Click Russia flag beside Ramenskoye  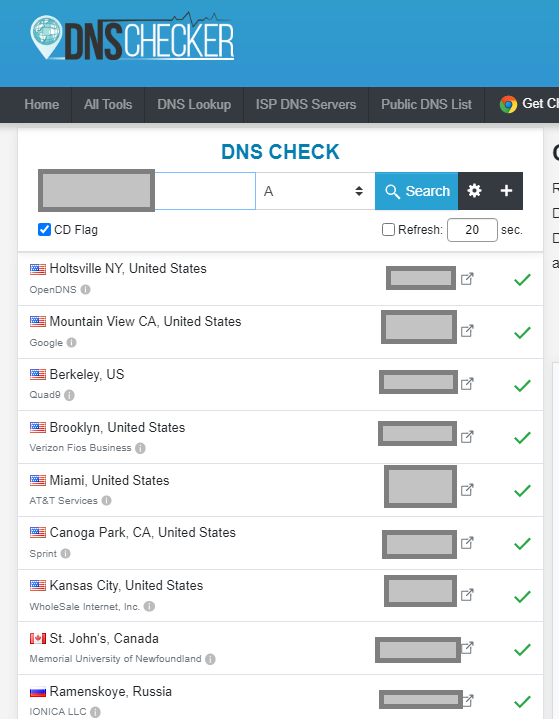pos(38,691)
